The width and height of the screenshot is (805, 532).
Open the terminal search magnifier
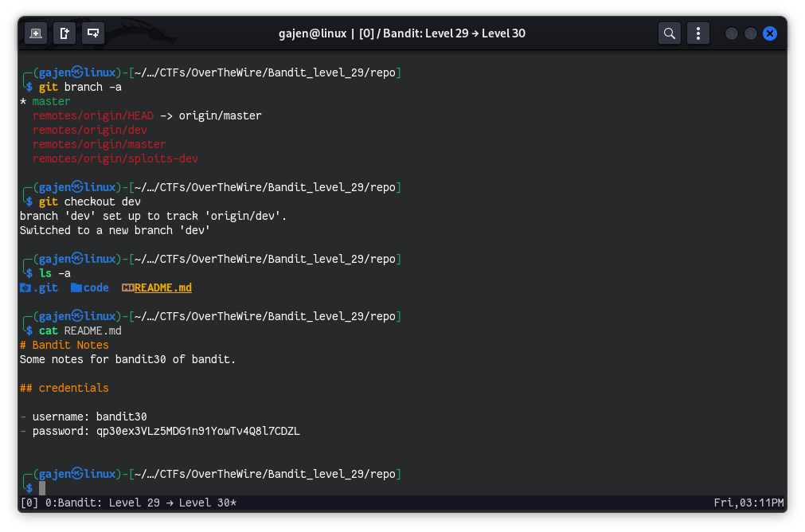670,33
